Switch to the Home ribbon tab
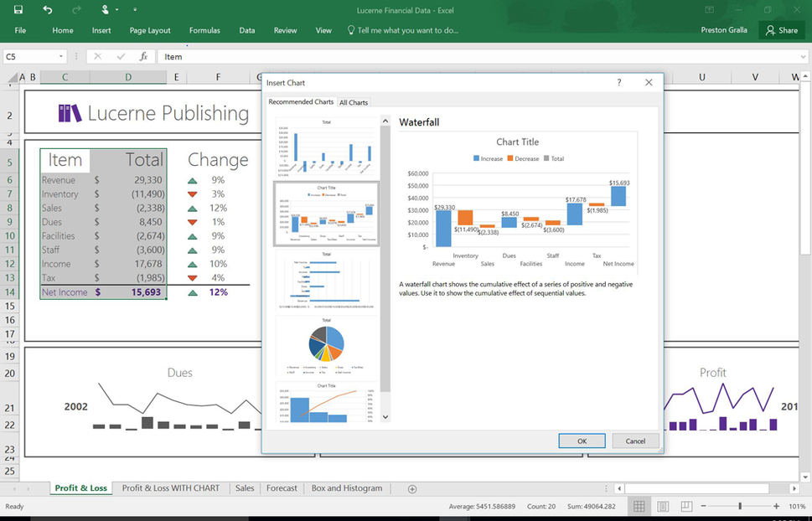The height and width of the screenshot is (521, 812). (x=63, y=30)
